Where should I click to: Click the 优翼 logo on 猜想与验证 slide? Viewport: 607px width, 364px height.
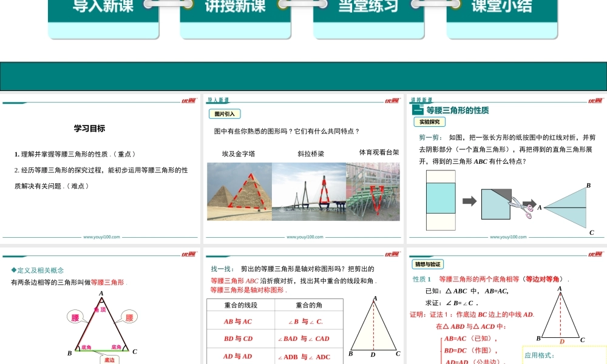[x=595, y=254]
